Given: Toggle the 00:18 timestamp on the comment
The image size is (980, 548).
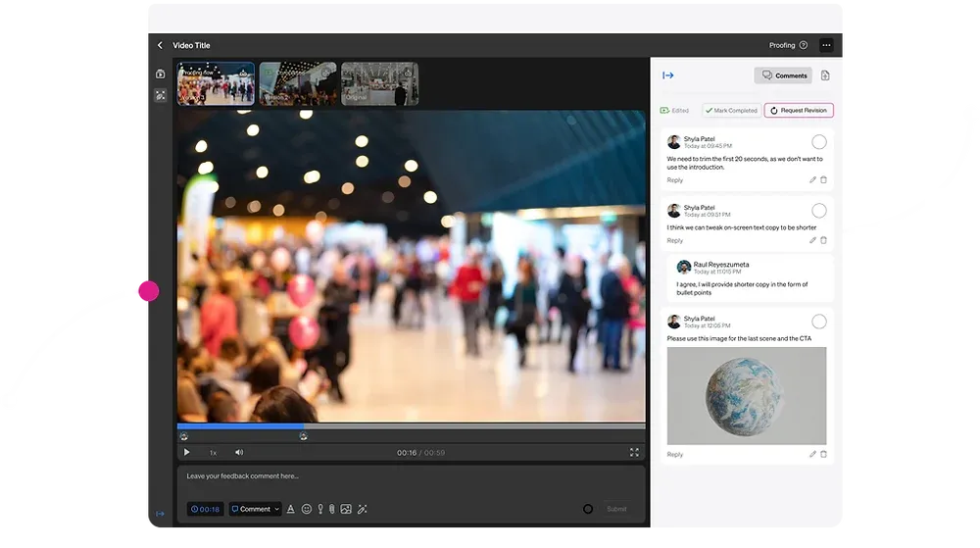Looking at the screenshot, I should point(205,509).
